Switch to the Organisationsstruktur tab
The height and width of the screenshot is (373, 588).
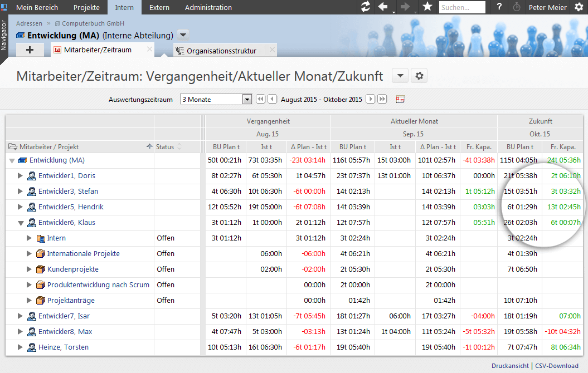pos(221,51)
